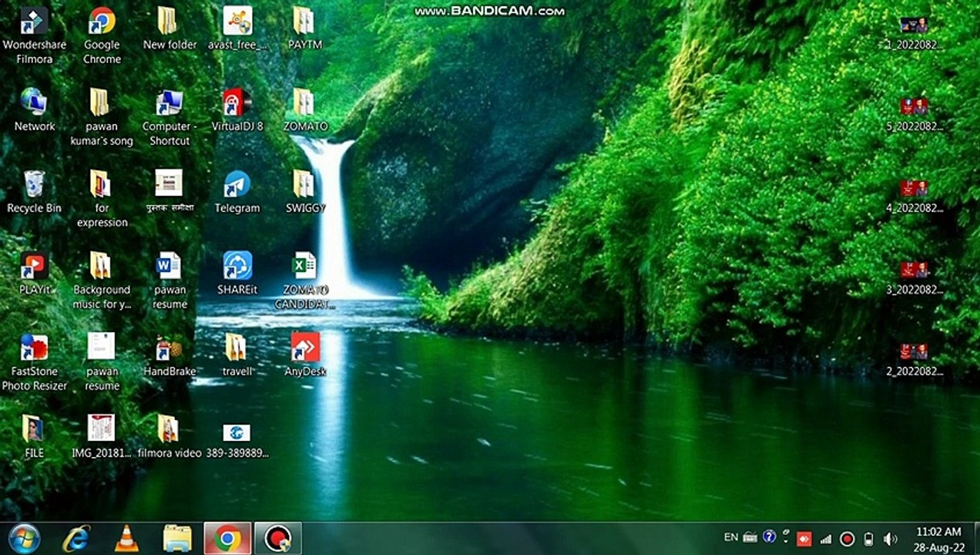Check battery status tray icon
980x555 pixels.
click(x=869, y=538)
